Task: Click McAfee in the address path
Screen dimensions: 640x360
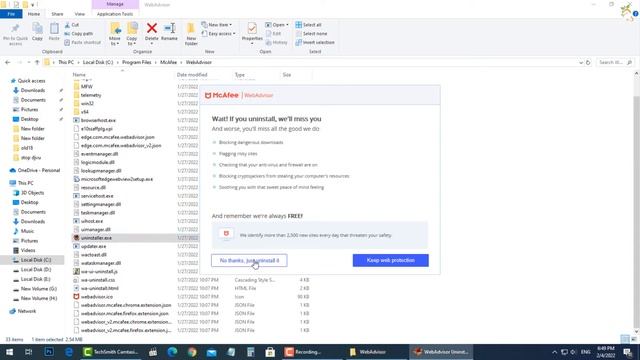Action: (168, 62)
